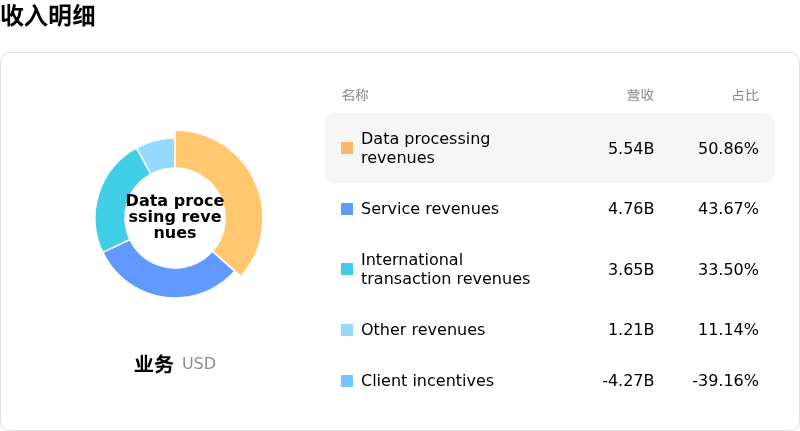Click the orange swatch beside Data processing revenues
Viewport: 800px width, 431px height.
[x=347, y=148]
